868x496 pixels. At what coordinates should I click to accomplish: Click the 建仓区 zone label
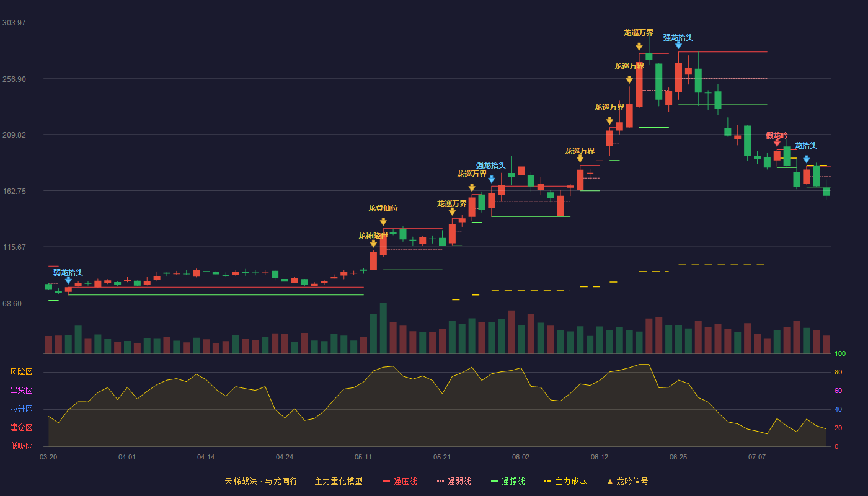pyautogui.click(x=22, y=428)
